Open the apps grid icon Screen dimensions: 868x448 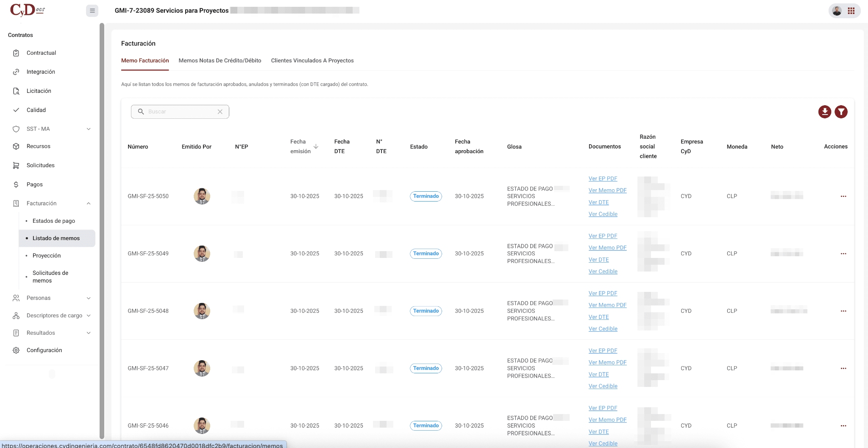pos(851,11)
